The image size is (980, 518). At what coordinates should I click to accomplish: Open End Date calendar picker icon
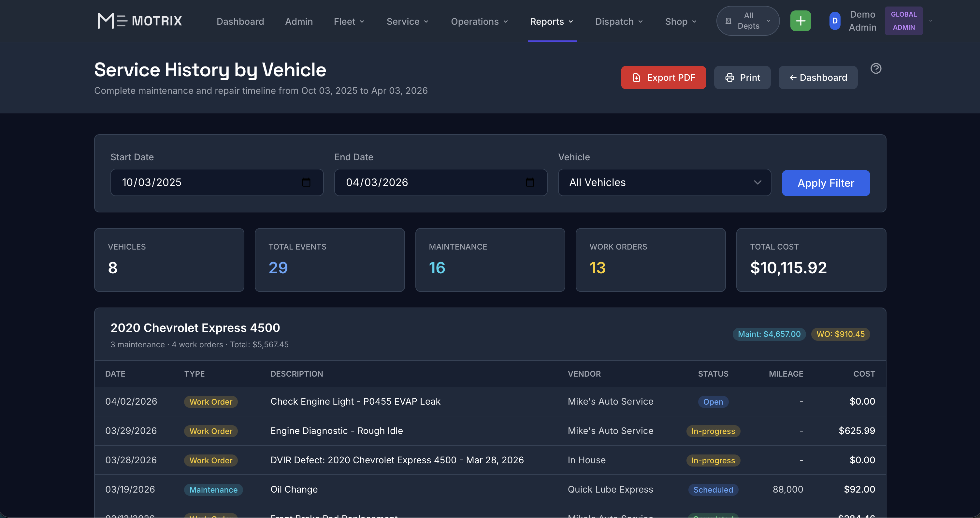coord(529,182)
